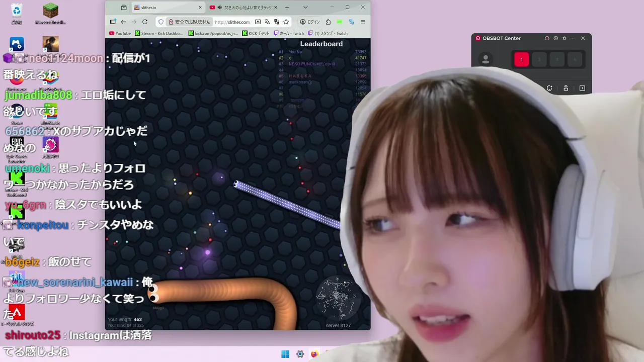Switch to the YouTube bonfire sounds tab

click(243, 8)
